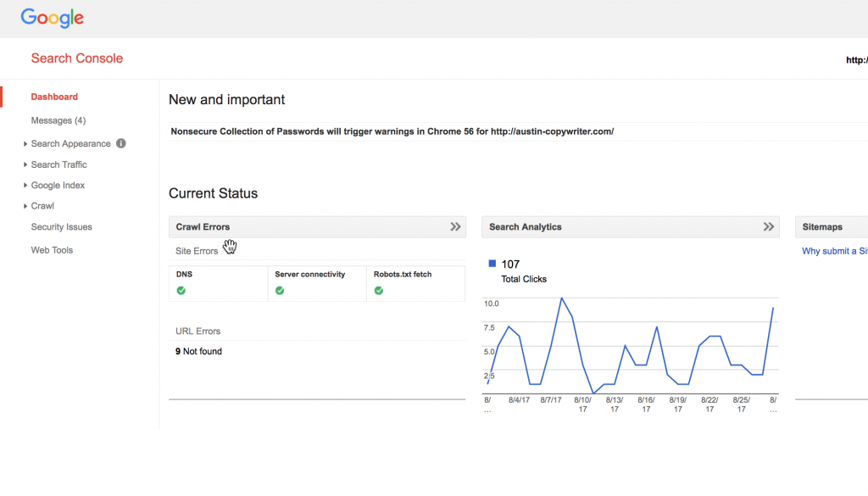Select the Robots.txt fetch label
Viewport: 868px width, 496px height.
point(403,275)
